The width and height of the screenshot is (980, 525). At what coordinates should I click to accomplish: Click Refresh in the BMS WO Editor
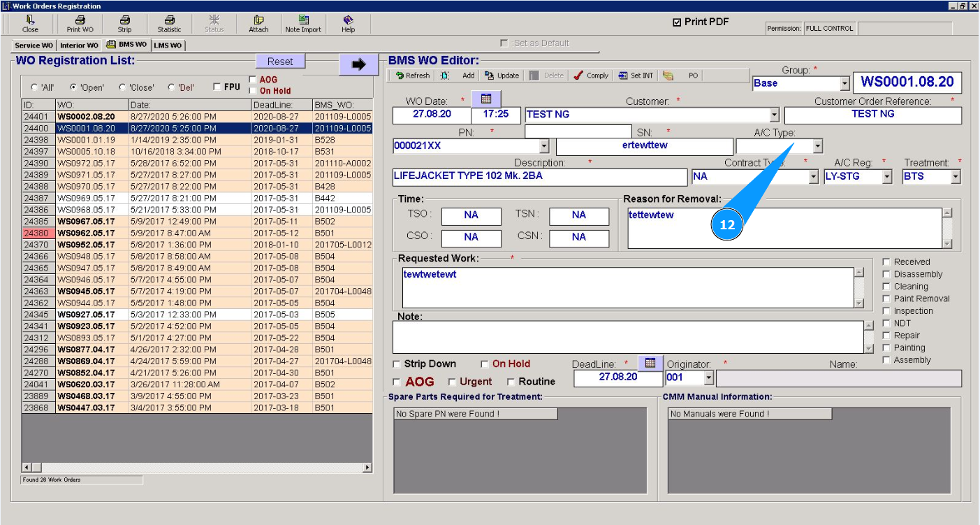pos(412,75)
